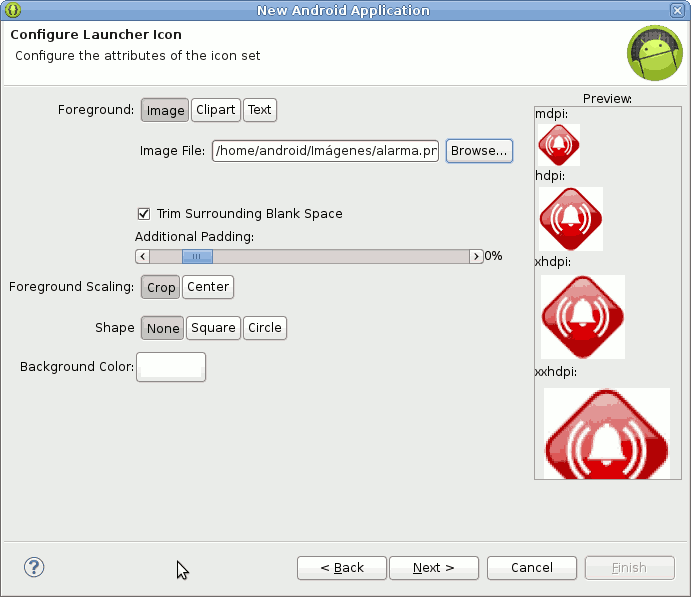
Task: Select Image as foreground type
Action: 165,110
